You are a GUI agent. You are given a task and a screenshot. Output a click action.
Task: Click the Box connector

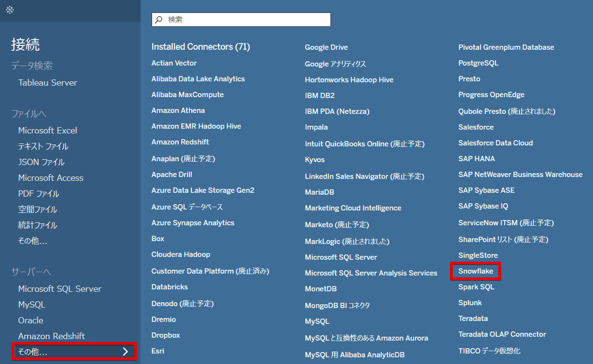click(158, 239)
